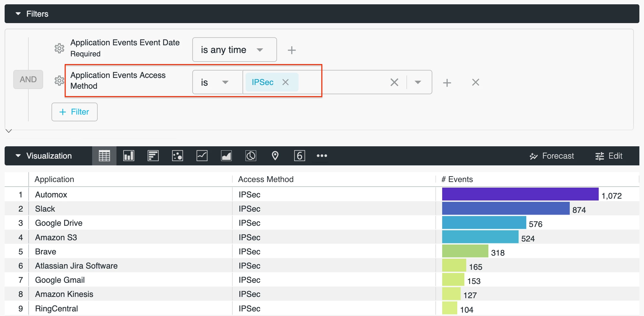
Task: Select the table visualization icon
Action: [104, 156]
